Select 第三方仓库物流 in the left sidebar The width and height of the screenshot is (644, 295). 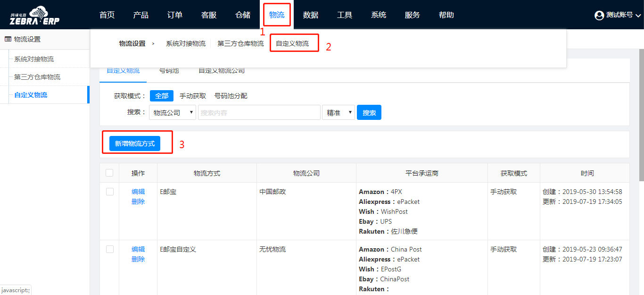click(37, 77)
